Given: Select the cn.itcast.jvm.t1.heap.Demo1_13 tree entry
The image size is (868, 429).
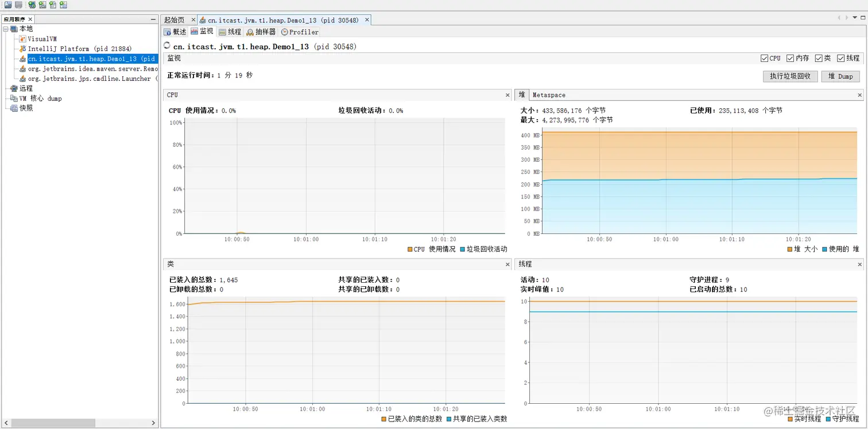Looking at the screenshot, I should 92,58.
